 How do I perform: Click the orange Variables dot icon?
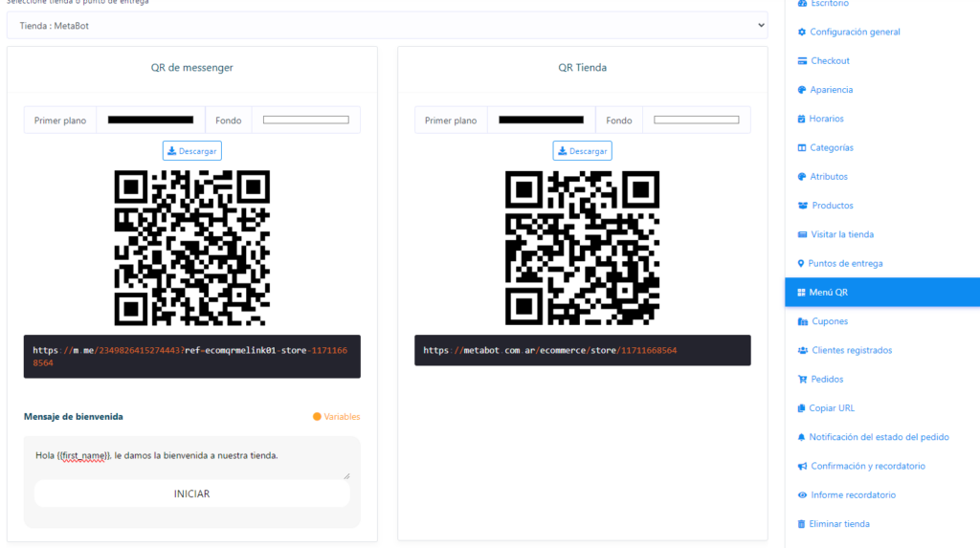click(317, 417)
